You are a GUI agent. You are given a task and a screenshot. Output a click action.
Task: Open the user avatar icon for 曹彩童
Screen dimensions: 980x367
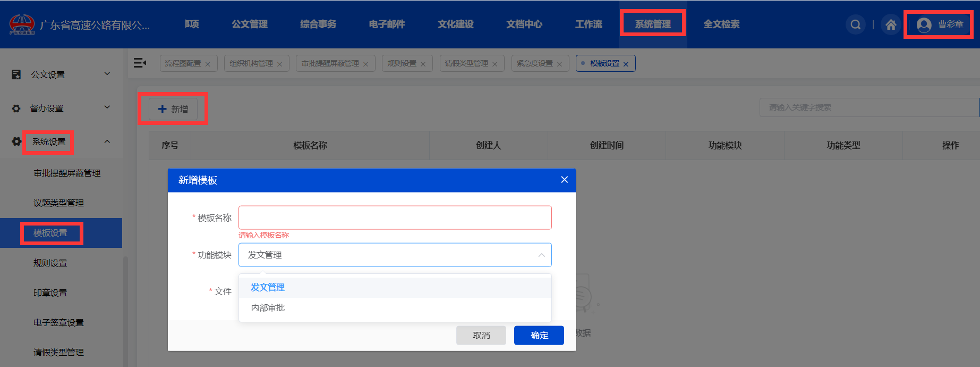tap(924, 24)
